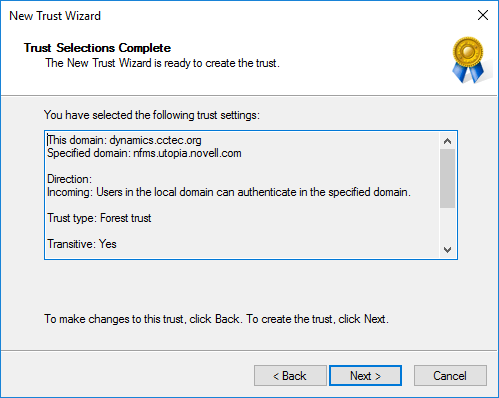The width and height of the screenshot is (499, 398).
Task: Go to Next to create the trust
Action: click(x=365, y=376)
